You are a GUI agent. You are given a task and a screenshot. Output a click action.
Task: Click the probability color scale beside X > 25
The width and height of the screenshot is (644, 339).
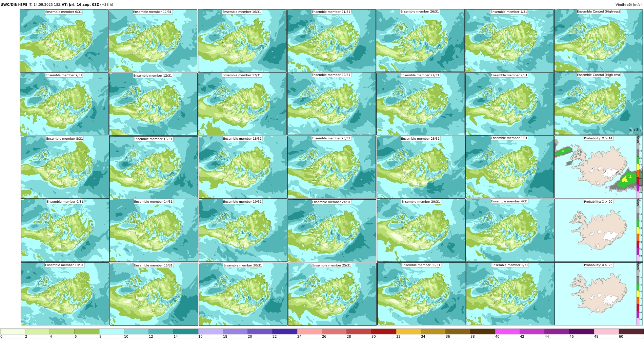(638, 294)
